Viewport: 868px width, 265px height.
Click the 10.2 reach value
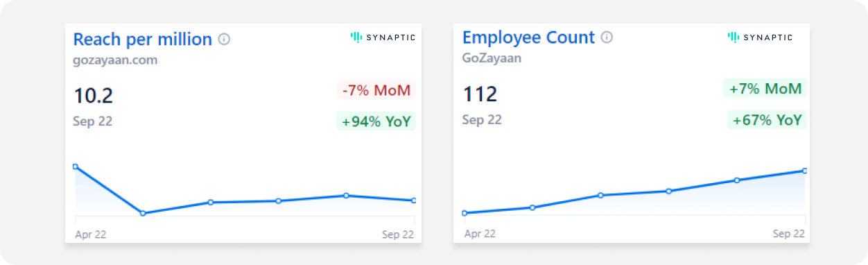tap(93, 96)
